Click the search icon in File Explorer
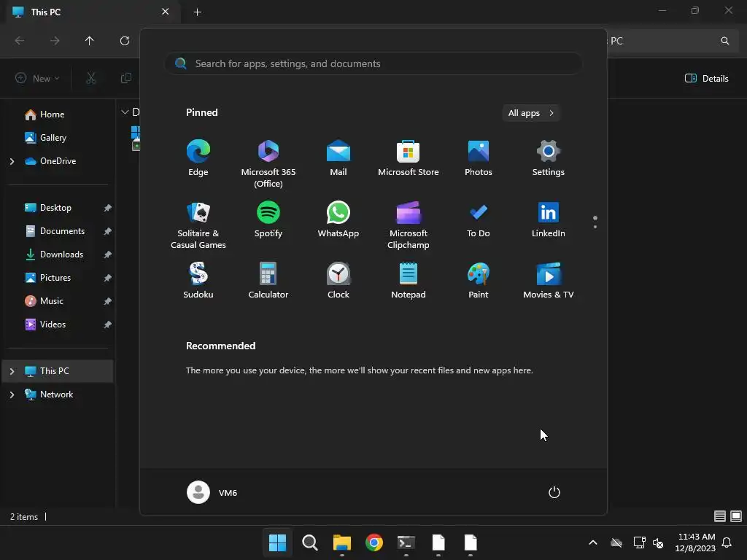 coord(724,41)
